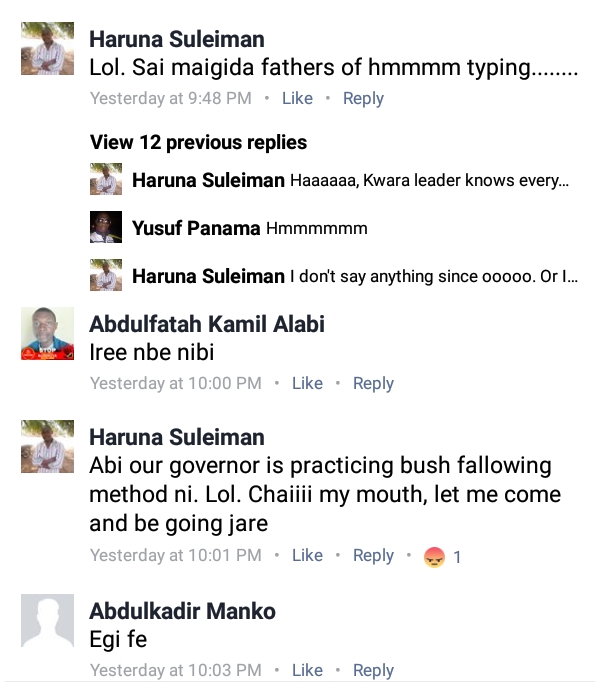The height and width of the screenshot is (693, 600).
Task: Reply to the bush fallowing comment
Action: pyautogui.click(x=373, y=555)
